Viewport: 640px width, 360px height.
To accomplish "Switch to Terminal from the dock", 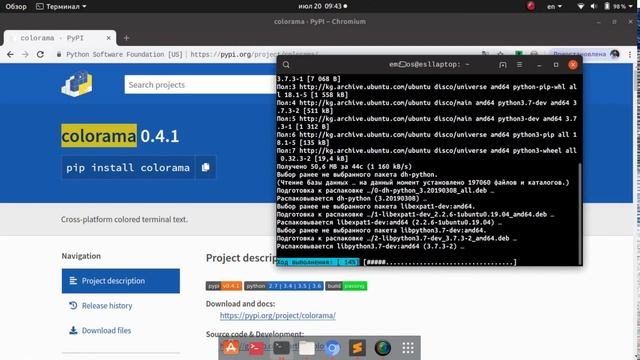I will coord(281,348).
